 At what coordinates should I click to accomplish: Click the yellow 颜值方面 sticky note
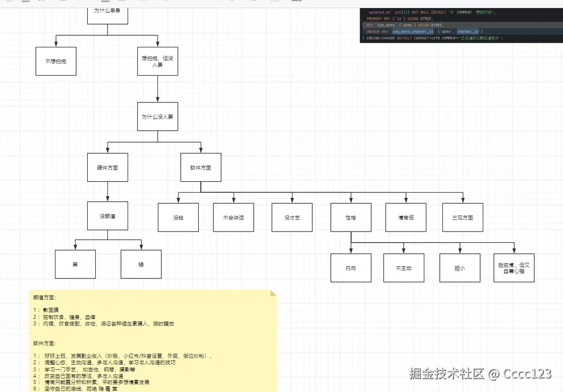pos(151,338)
